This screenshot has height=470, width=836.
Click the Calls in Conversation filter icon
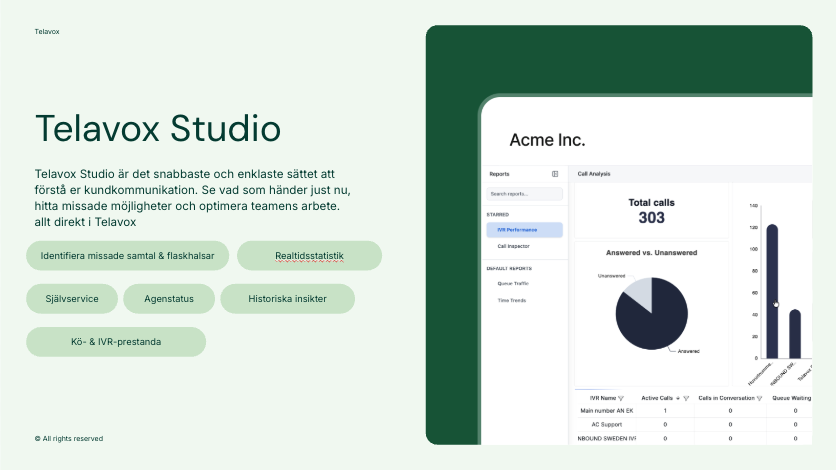click(759, 398)
